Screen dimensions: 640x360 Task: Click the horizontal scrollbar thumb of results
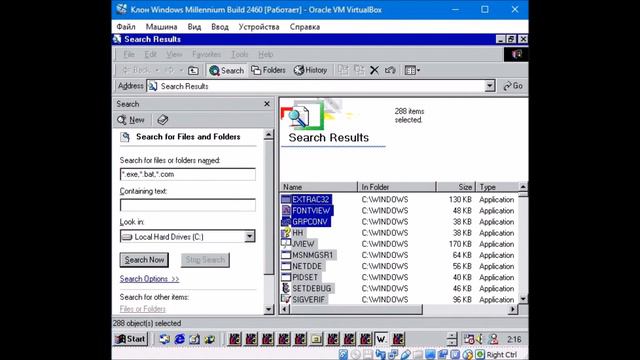pyautogui.click(x=356, y=309)
